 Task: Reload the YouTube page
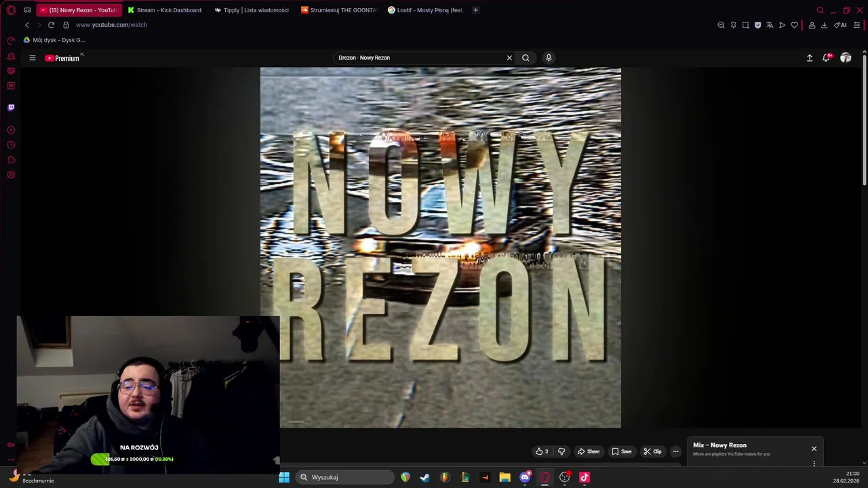(51, 25)
